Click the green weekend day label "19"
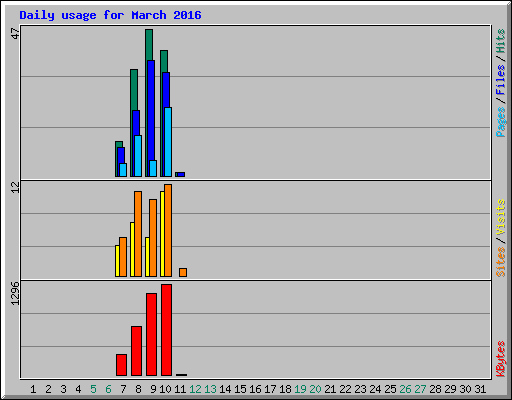 click(x=300, y=389)
